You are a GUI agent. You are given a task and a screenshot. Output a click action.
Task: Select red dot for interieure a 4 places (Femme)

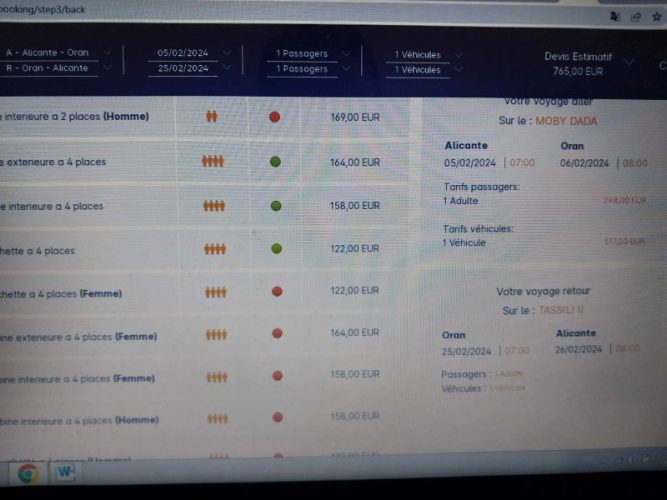(x=277, y=376)
